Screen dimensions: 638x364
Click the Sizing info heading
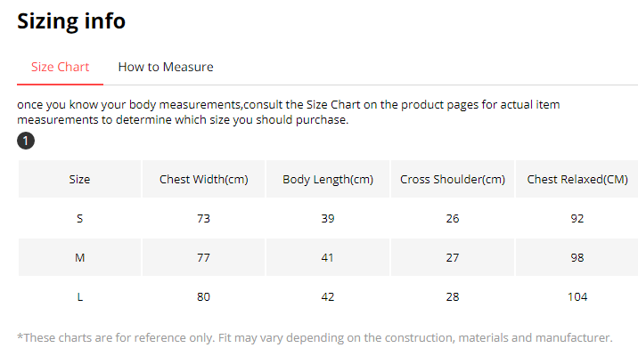click(x=71, y=20)
